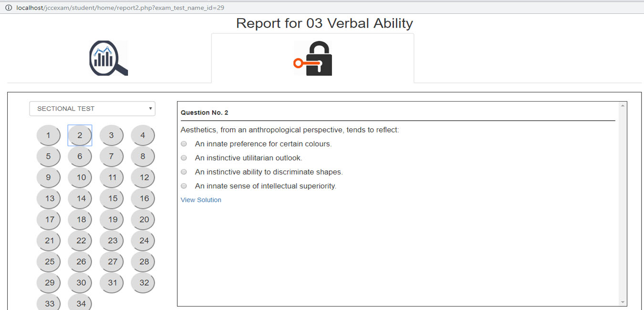Open the padlock and key solutions tab
This screenshot has width=644, height=310.
click(x=312, y=58)
